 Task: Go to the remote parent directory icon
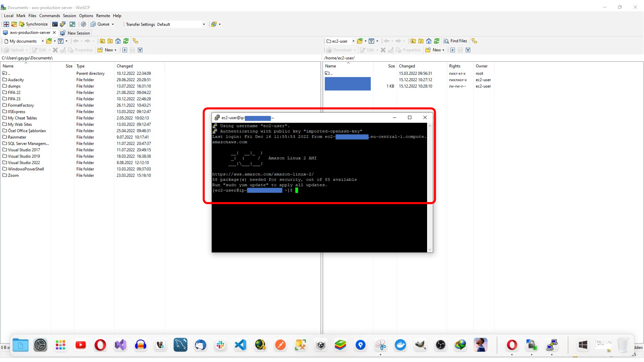413,41
